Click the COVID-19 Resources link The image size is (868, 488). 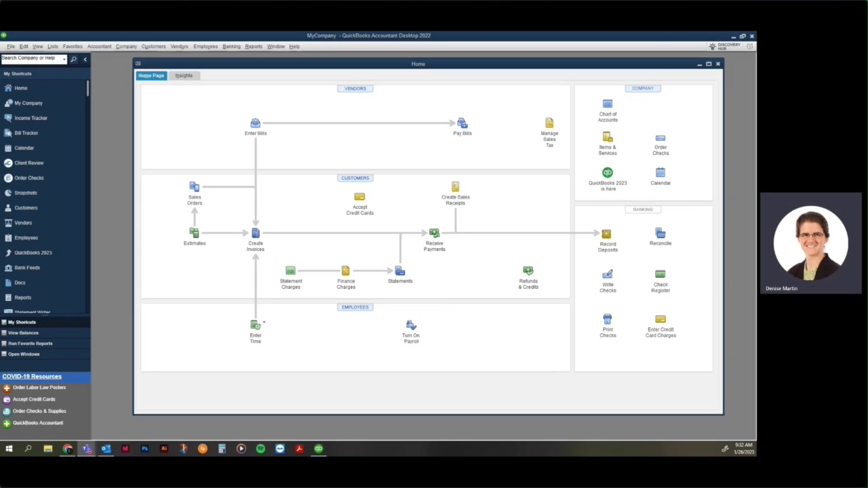[32, 376]
